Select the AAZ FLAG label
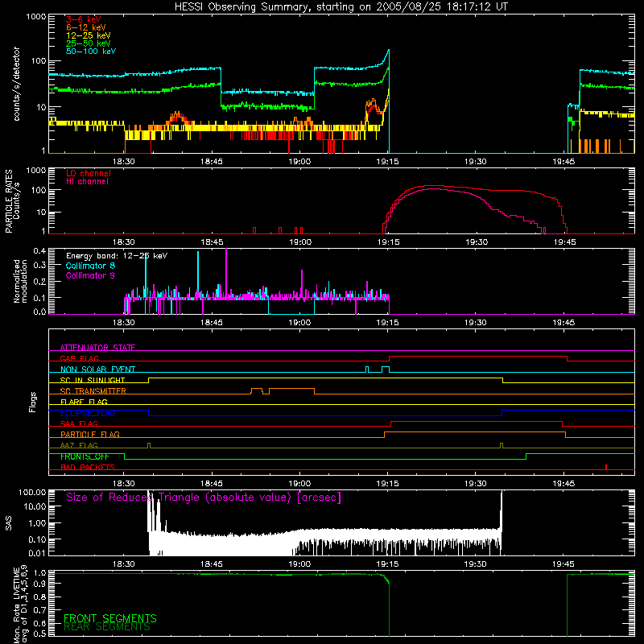Screen dimensions: 644x644 click(79, 445)
